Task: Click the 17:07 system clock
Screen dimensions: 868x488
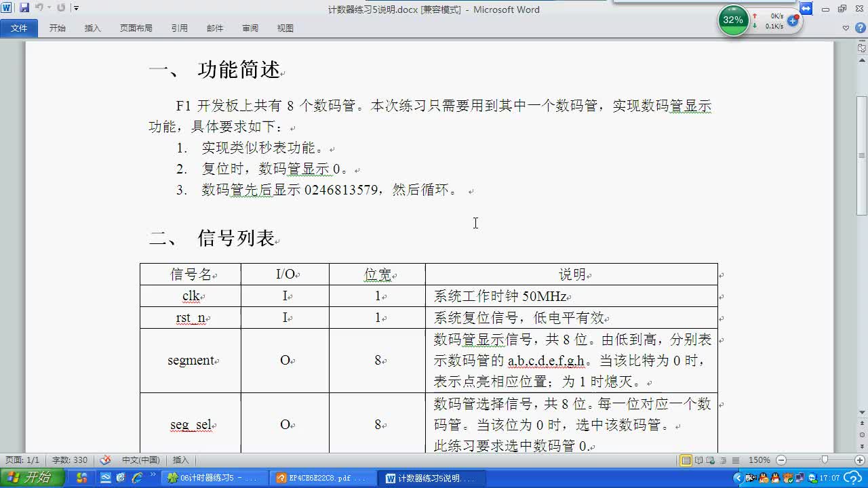Action: pyautogui.click(x=829, y=478)
